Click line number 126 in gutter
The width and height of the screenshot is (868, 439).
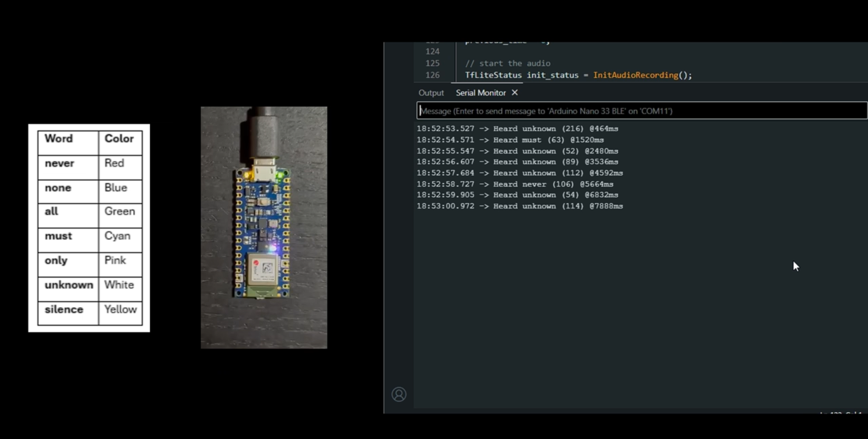(432, 75)
